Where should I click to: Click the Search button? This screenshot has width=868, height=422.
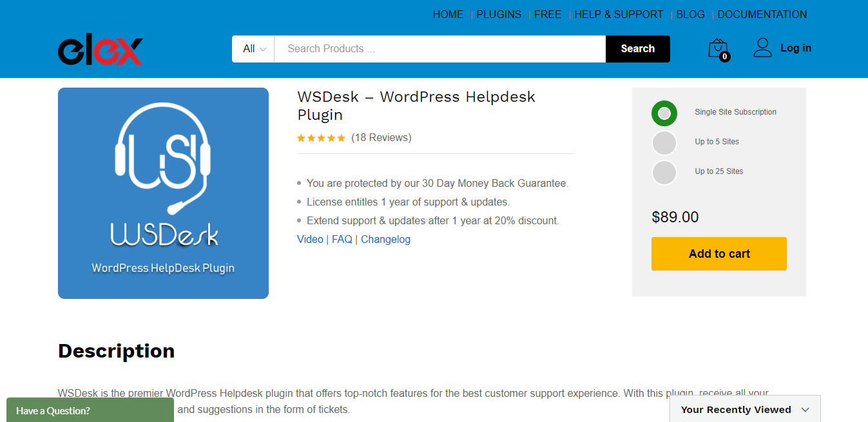(638, 49)
